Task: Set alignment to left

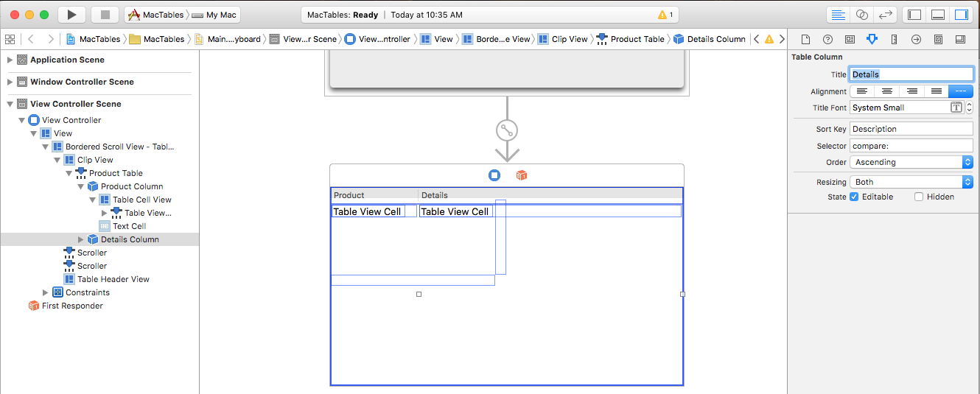Action: click(x=862, y=91)
